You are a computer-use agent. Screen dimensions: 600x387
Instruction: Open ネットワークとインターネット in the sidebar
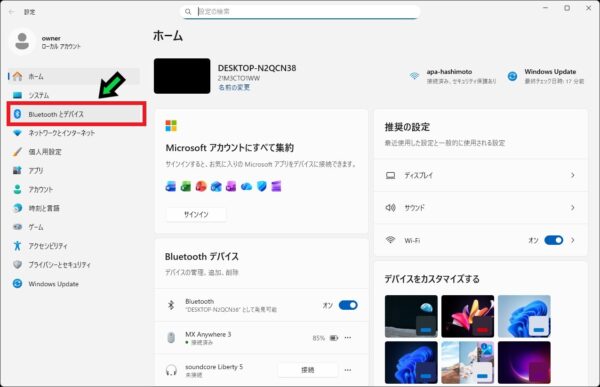point(74,133)
